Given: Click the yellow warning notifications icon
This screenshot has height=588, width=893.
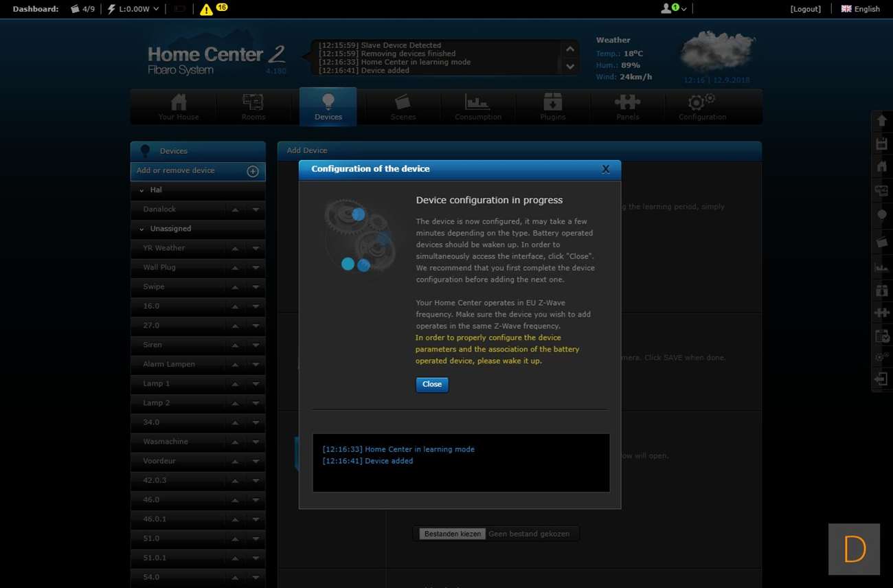Looking at the screenshot, I should pos(206,10).
